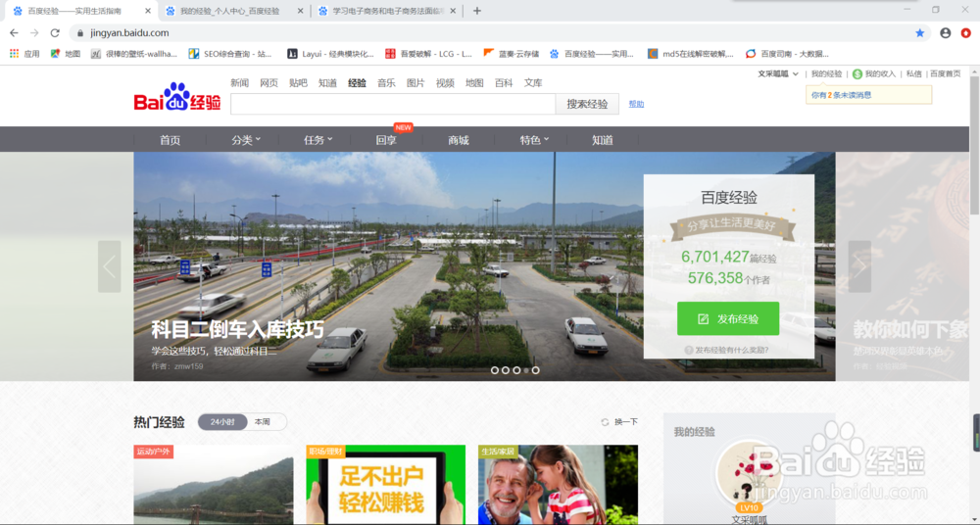Click the 新闻 top category link

(x=239, y=82)
